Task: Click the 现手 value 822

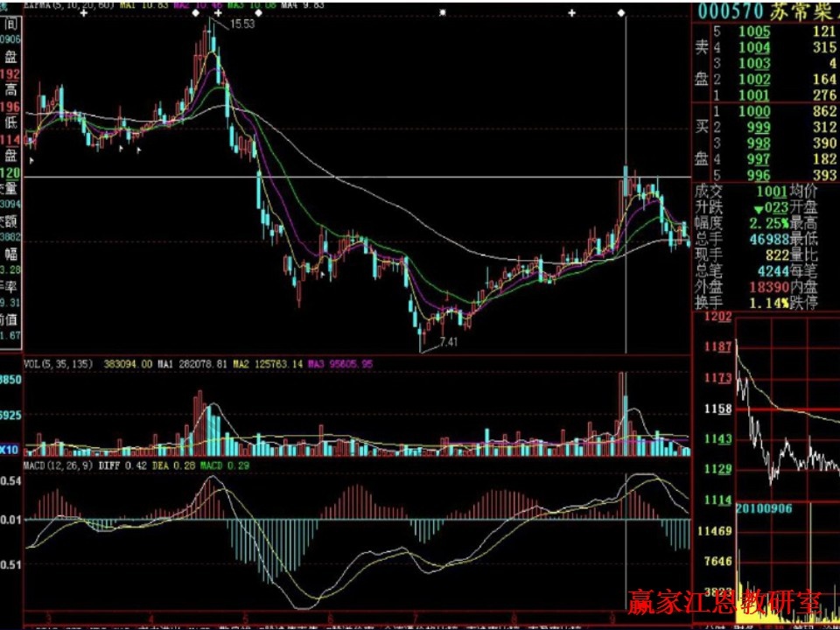Action: pyautogui.click(x=777, y=255)
